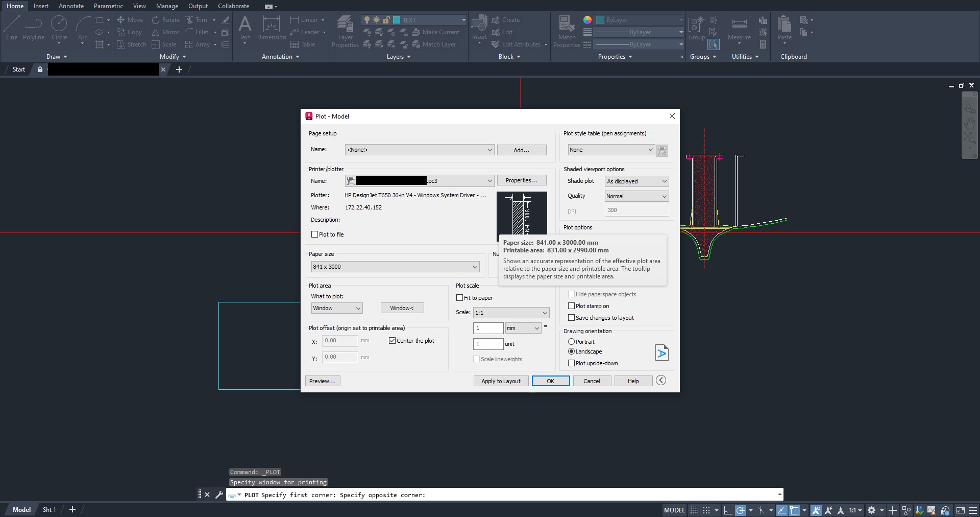980x517 pixels.
Task: Click the DPI input field
Action: point(636,210)
